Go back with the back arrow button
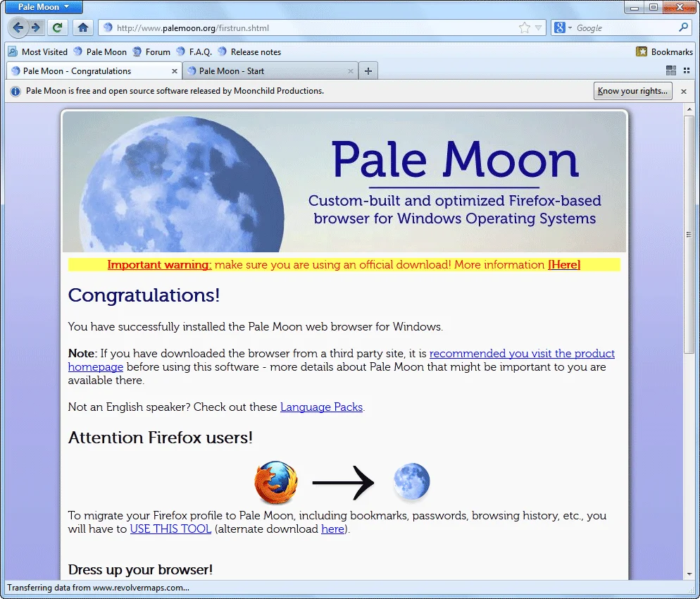Image resolution: width=700 pixels, height=599 pixels. [18, 27]
